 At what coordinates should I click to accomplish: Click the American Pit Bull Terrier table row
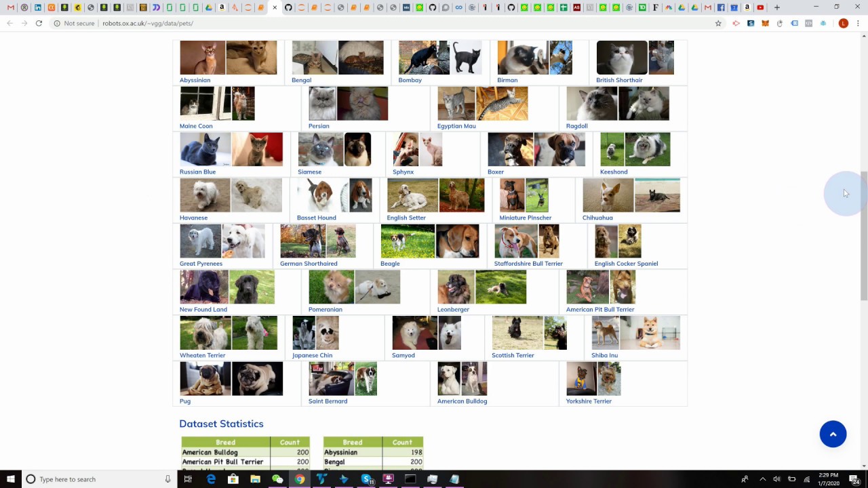coord(245,462)
